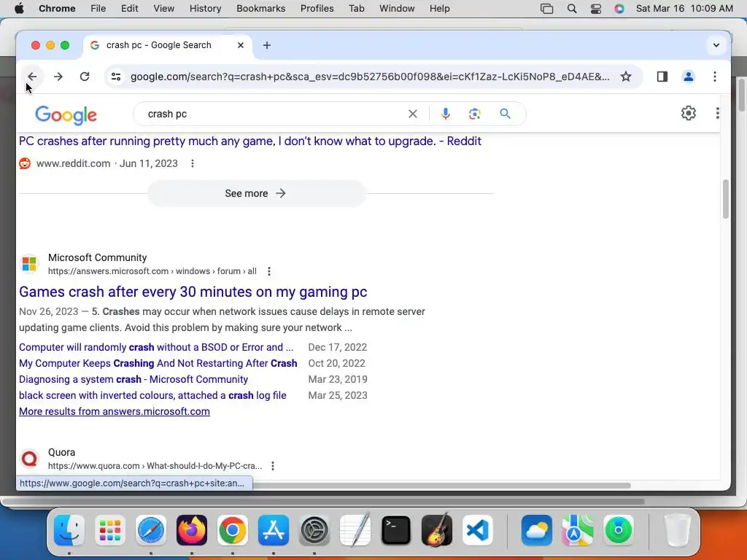Open more options for Microsoft Community result
The height and width of the screenshot is (560, 747).
click(269, 271)
